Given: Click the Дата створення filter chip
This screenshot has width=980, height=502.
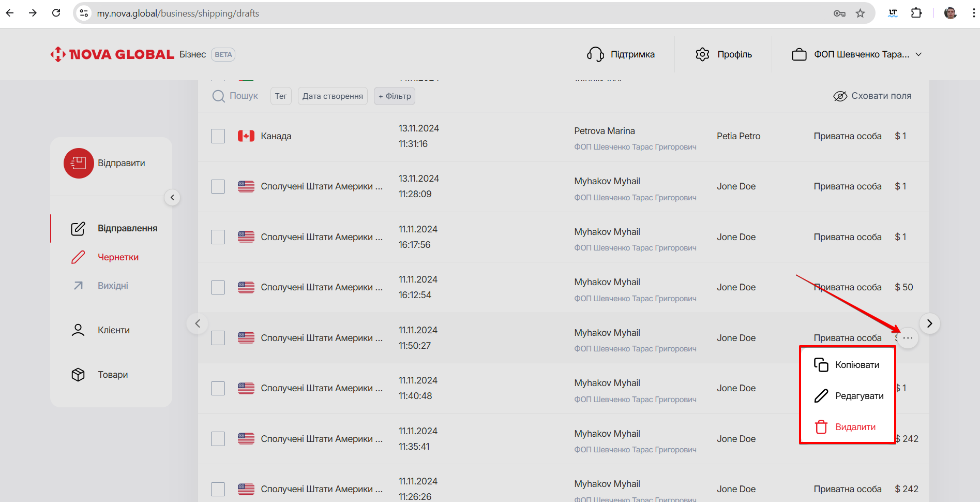Looking at the screenshot, I should click(333, 96).
